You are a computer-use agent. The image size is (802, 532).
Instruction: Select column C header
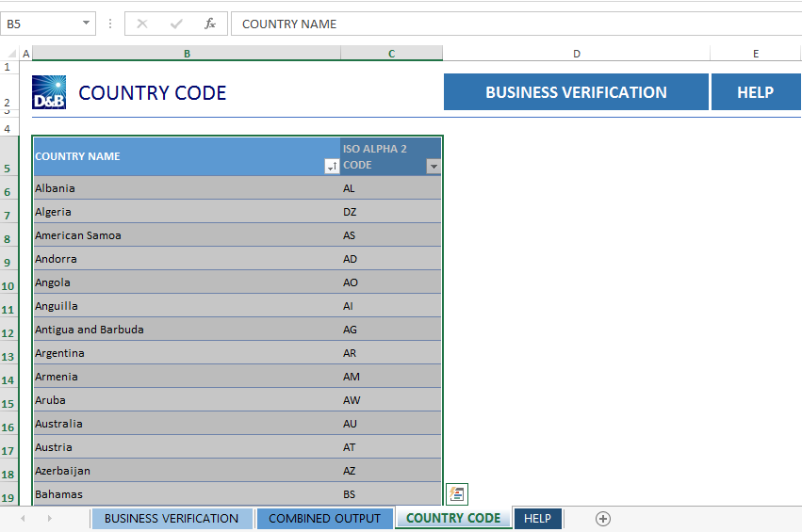click(x=391, y=53)
